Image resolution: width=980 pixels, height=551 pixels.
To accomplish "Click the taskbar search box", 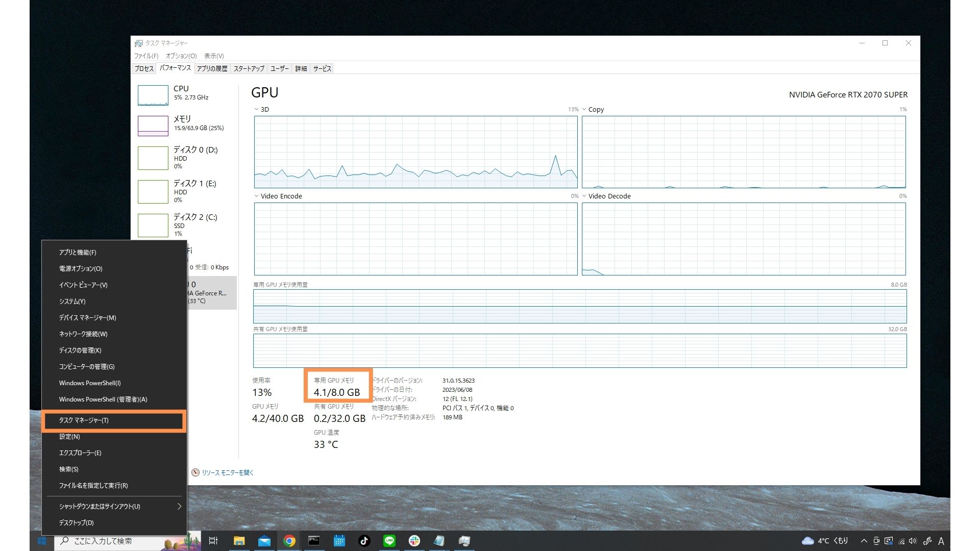I will click(x=128, y=541).
